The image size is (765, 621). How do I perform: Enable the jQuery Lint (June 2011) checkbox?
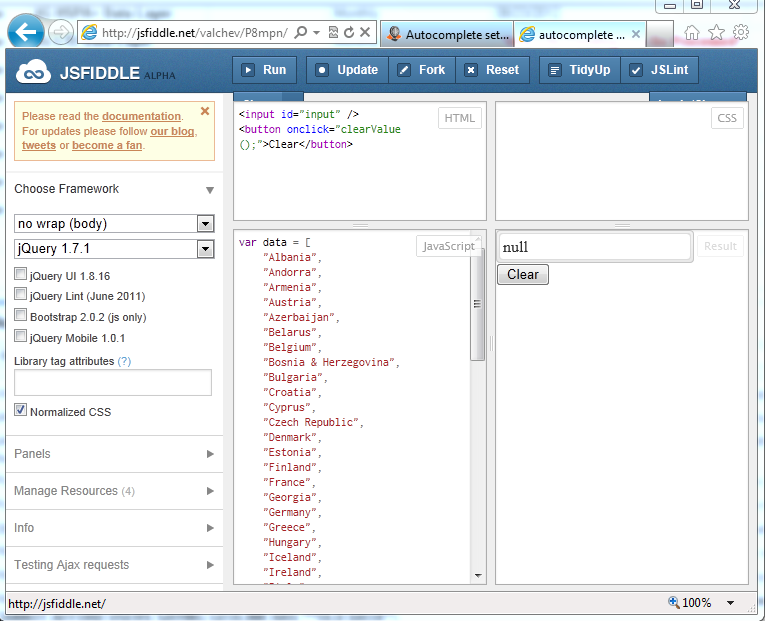tap(20, 294)
